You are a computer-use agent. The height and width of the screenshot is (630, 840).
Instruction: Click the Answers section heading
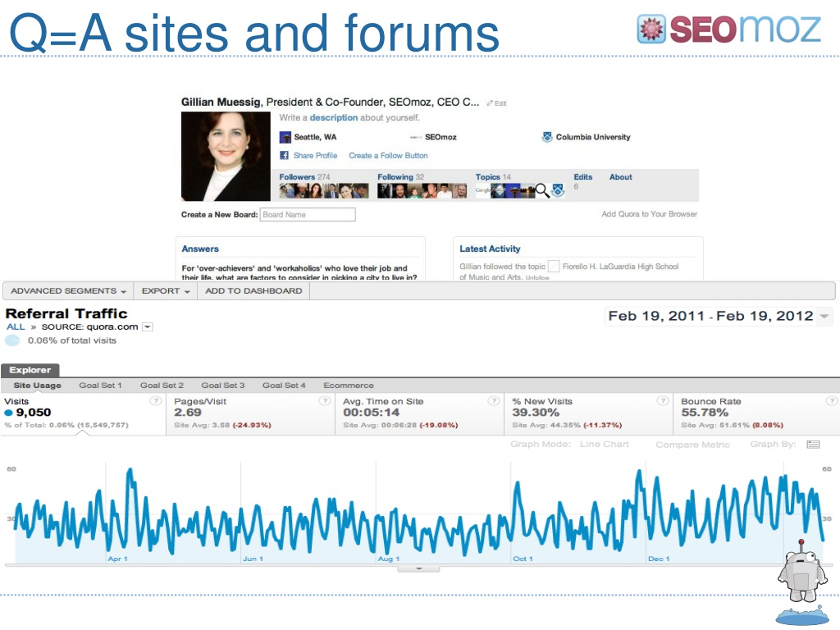pyautogui.click(x=200, y=249)
